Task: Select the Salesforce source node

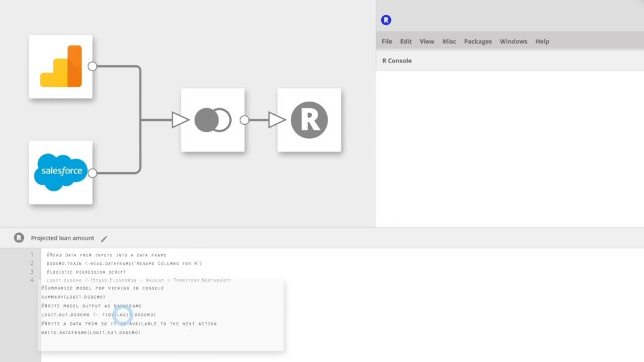Action: coord(61,173)
